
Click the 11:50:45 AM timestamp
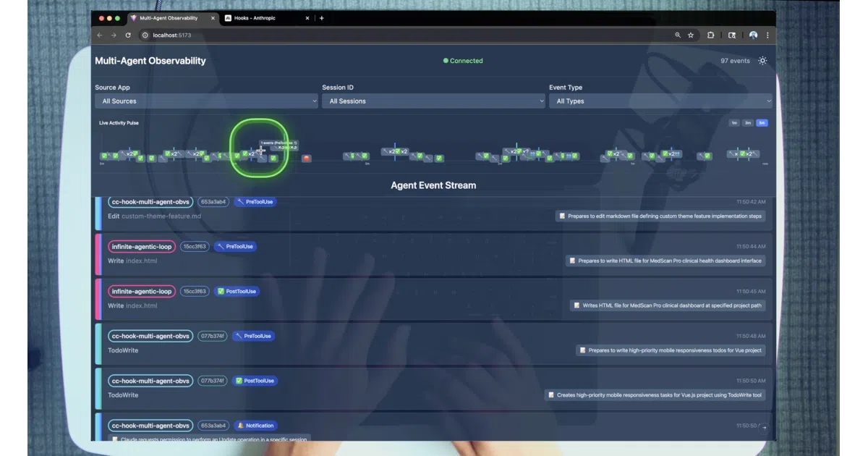coord(751,292)
